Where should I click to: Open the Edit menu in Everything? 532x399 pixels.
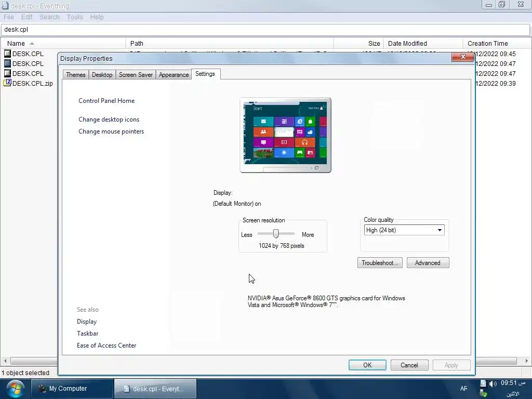coord(27,17)
